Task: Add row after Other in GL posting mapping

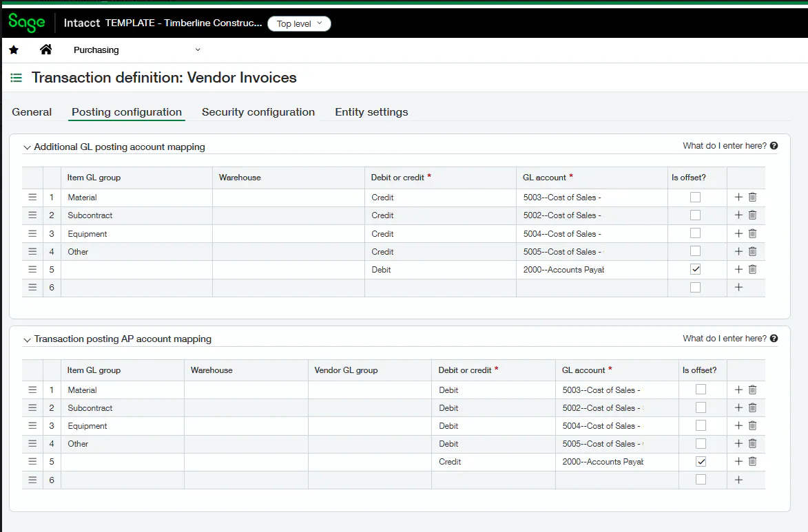Action: click(738, 251)
